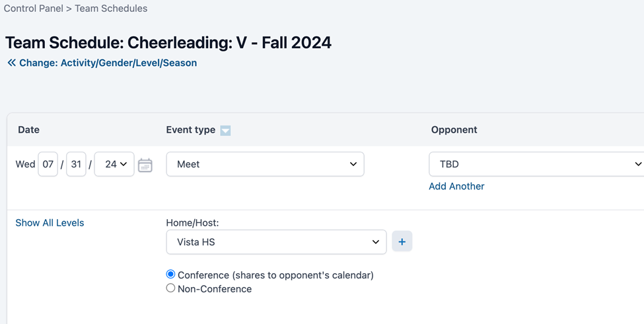
Task: Open the Vista HS Home/Host dropdown
Action: coord(276,242)
